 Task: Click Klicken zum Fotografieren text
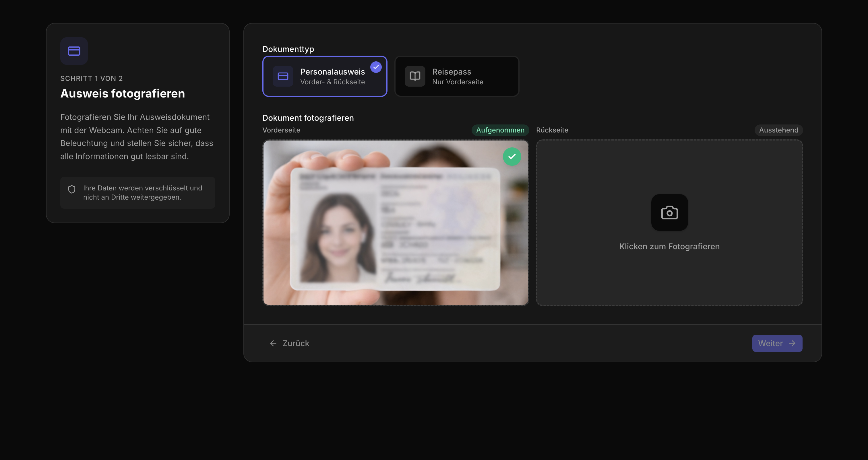coord(669,247)
